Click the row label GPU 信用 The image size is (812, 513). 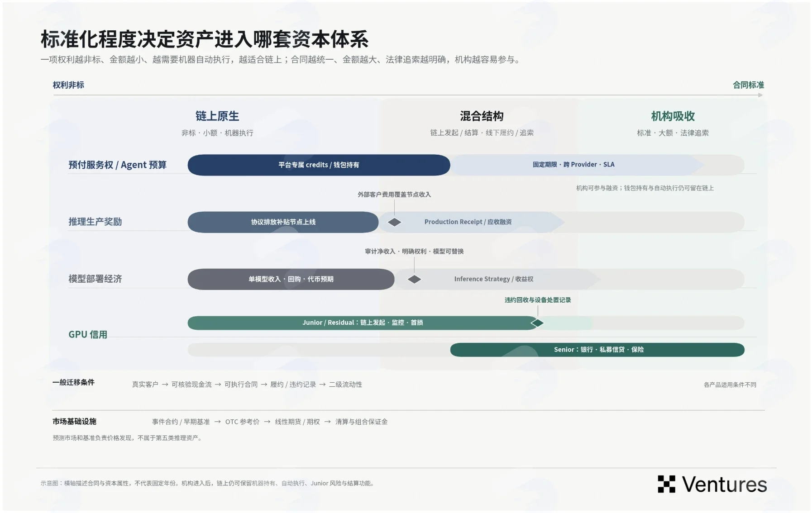(88, 334)
